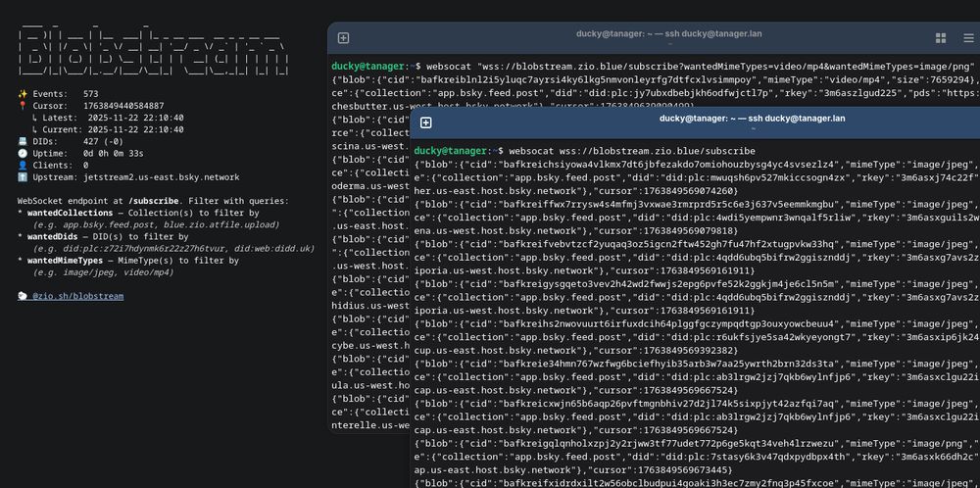This screenshot has height=488, width=980.
Task: Click the back terminal window title
Action: pyautogui.click(x=668, y=33)
